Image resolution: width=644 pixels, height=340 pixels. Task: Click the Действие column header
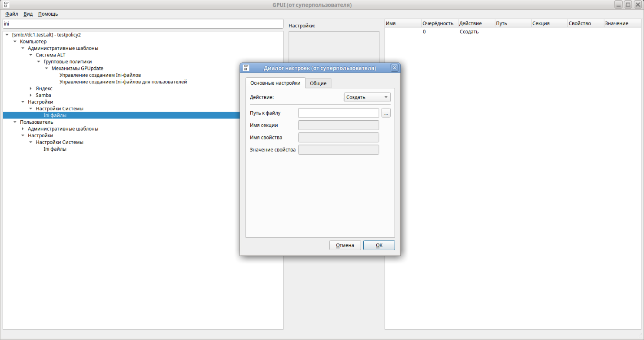(476, 23)
